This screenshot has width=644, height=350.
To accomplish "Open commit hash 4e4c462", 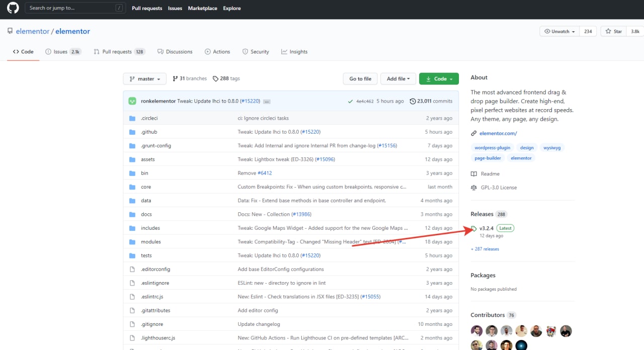I will 365,102.
